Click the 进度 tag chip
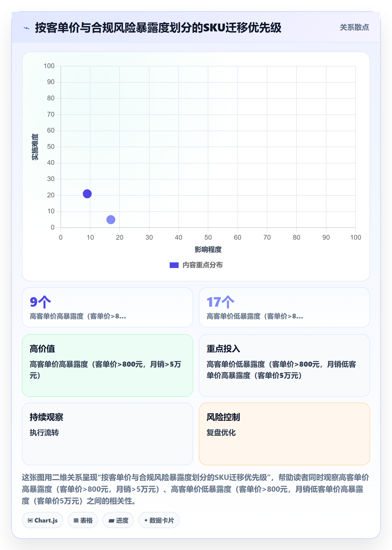The image size is (392, 550). [x=118, y=520]
